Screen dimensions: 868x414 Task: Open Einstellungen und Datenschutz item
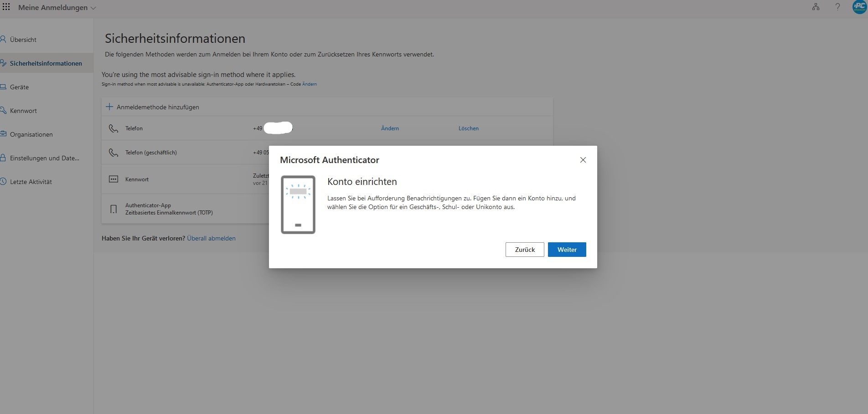(x=44, y=158)
